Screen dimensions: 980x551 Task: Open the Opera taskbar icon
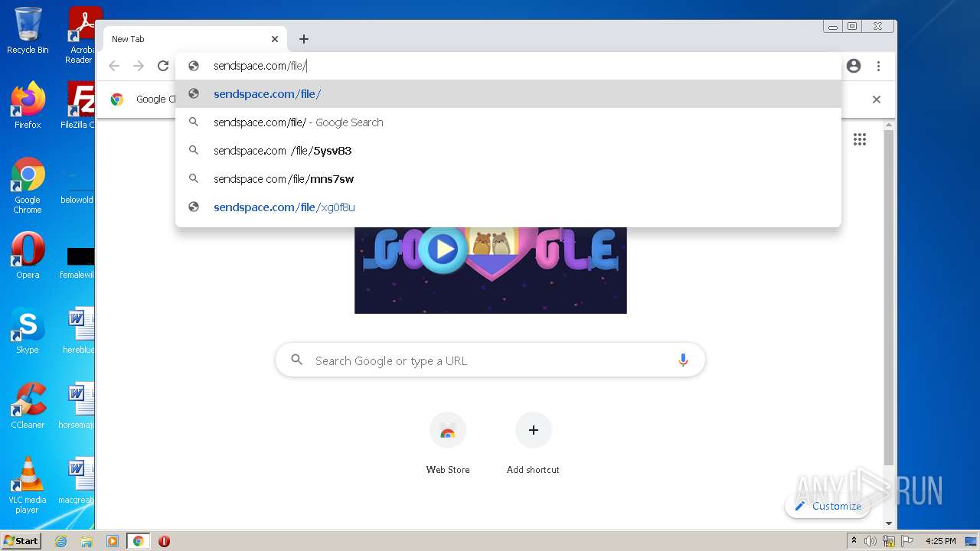[x=164, y=541]
